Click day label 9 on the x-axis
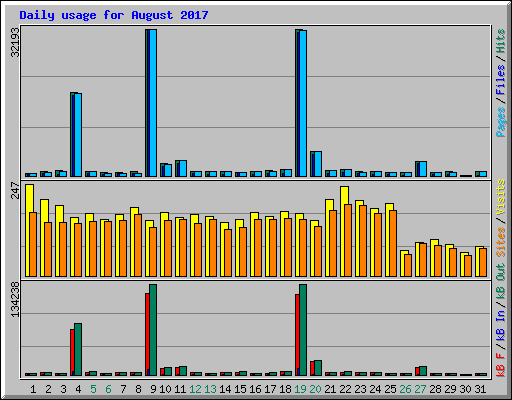Image resolution: width=512 pixels, height=400 pixels. [x=153, y=389]
